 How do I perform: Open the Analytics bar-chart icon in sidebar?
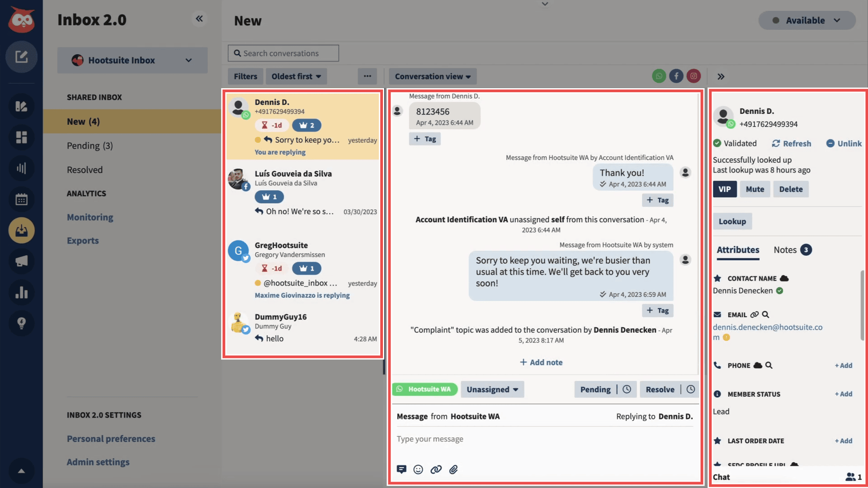coord(21,292)
